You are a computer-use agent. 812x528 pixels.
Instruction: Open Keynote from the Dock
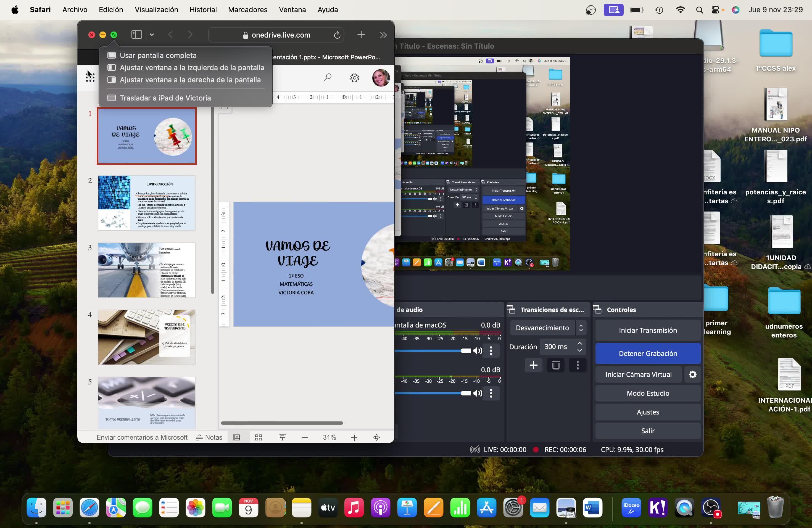[x=407, y=507]
